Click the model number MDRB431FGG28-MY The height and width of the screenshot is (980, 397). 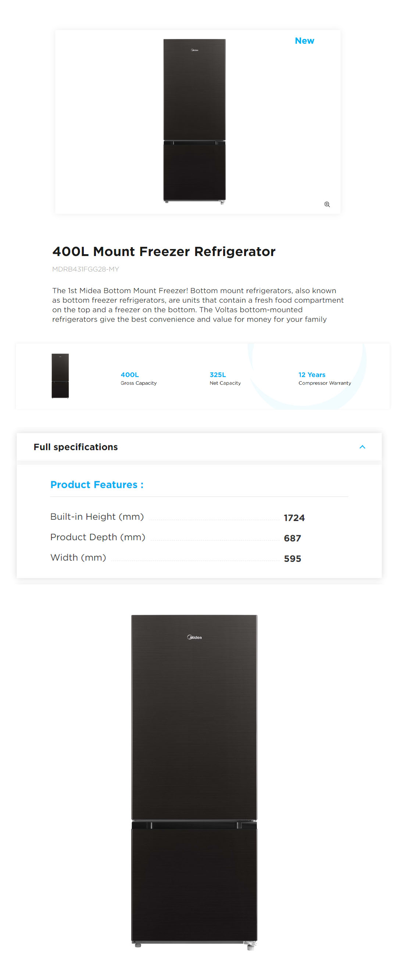(86, 269)
